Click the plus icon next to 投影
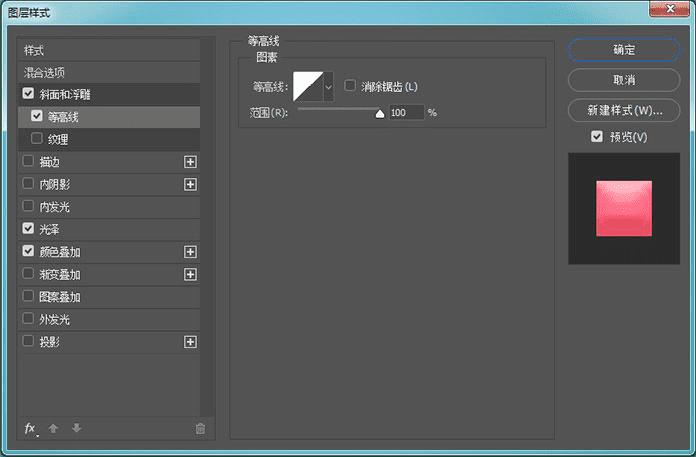This screenshot has width=696, height=457. (190, 342)
